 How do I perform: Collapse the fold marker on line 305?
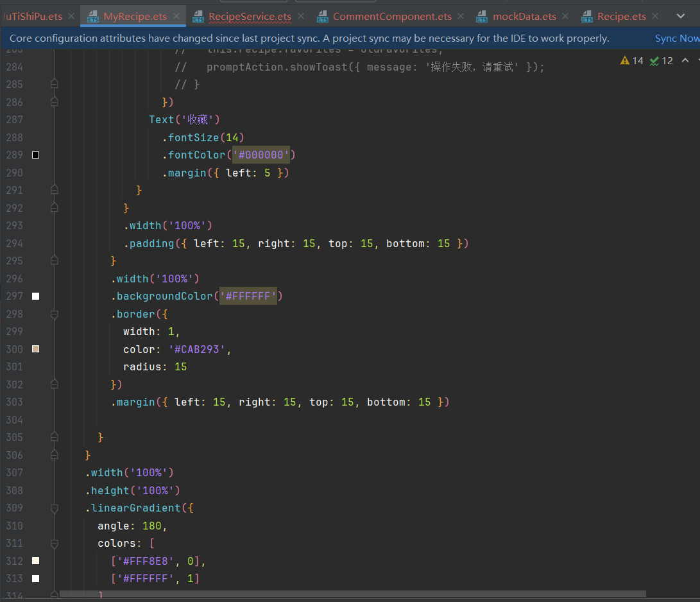[x=55, y=437]
